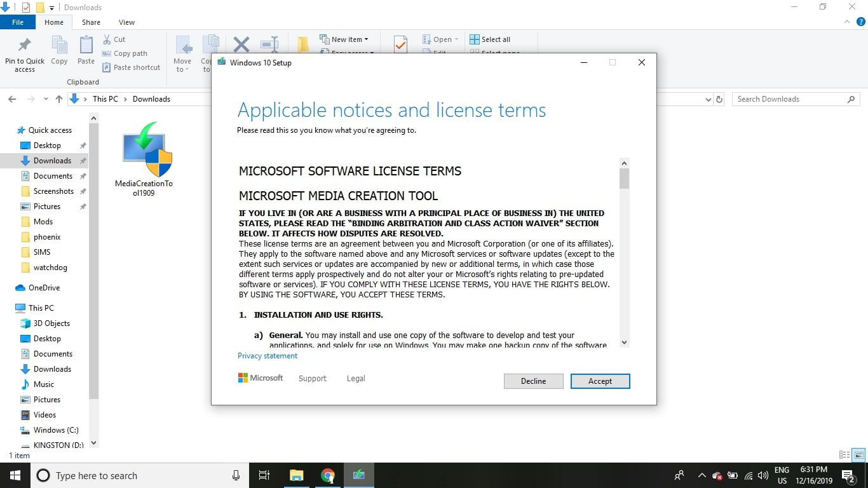Click the Copy path command
The height and width of the screenshot is (488, 868).
[125, 53]
